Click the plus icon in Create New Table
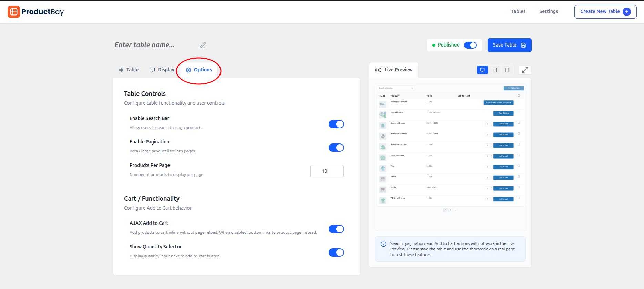Viewport: 644px width, 289px height. [x=627, y=12]
